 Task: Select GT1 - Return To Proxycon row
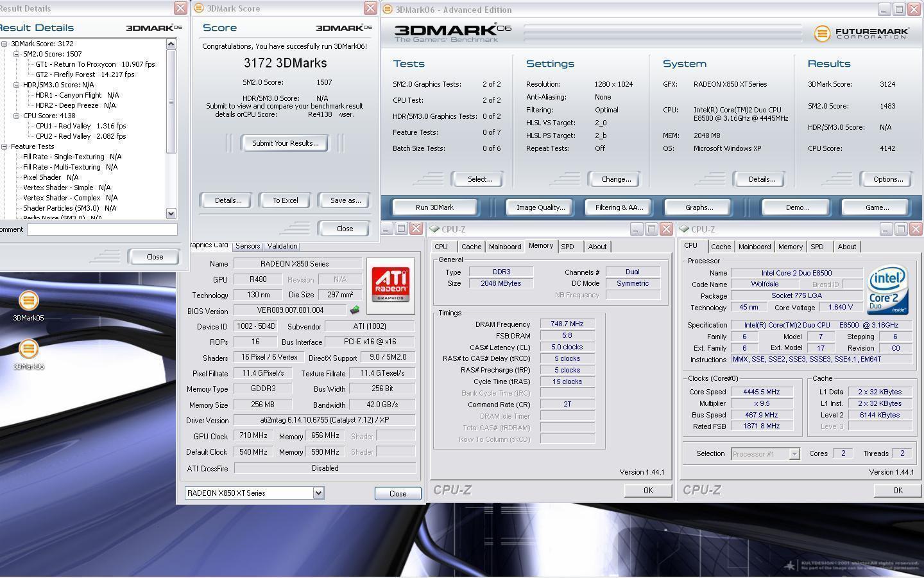pyautogui.click(x=95, y=64)
